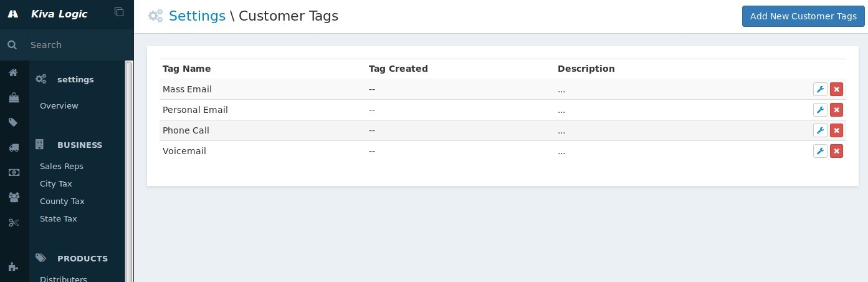Image resolution: width=868 pixels, height=282 pixels.
Task: Edit the Mass Email tag with the wrench
Action: click(x=820, y=89)
